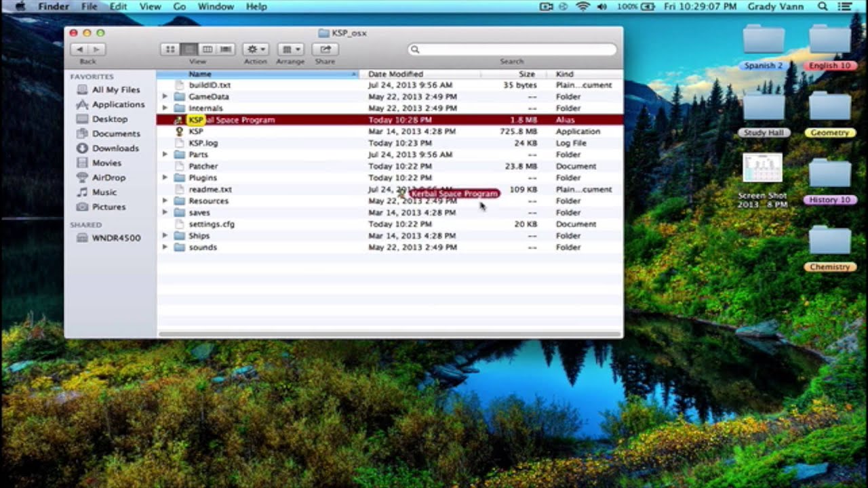Expand the Parts folder
Image resolution: width=868 pixels, height=488 pixels.
point(165,155)
